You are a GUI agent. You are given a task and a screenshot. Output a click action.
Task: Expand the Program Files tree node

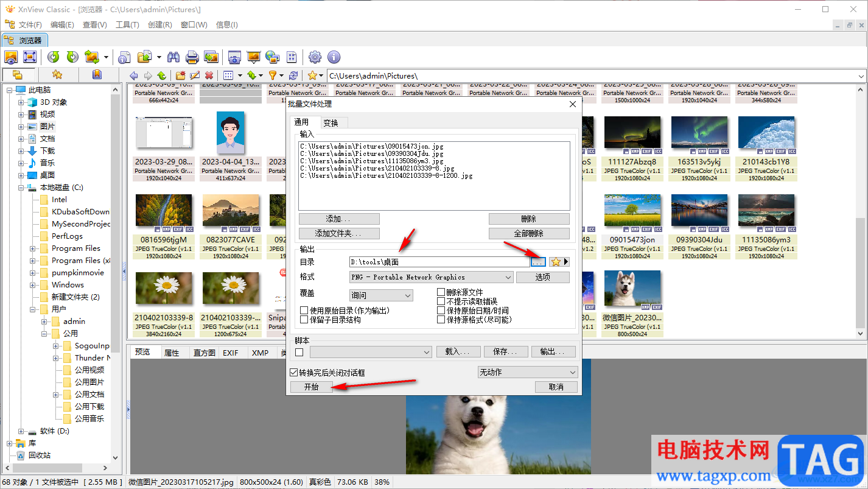pyautogui.click(x=33, y=248)
